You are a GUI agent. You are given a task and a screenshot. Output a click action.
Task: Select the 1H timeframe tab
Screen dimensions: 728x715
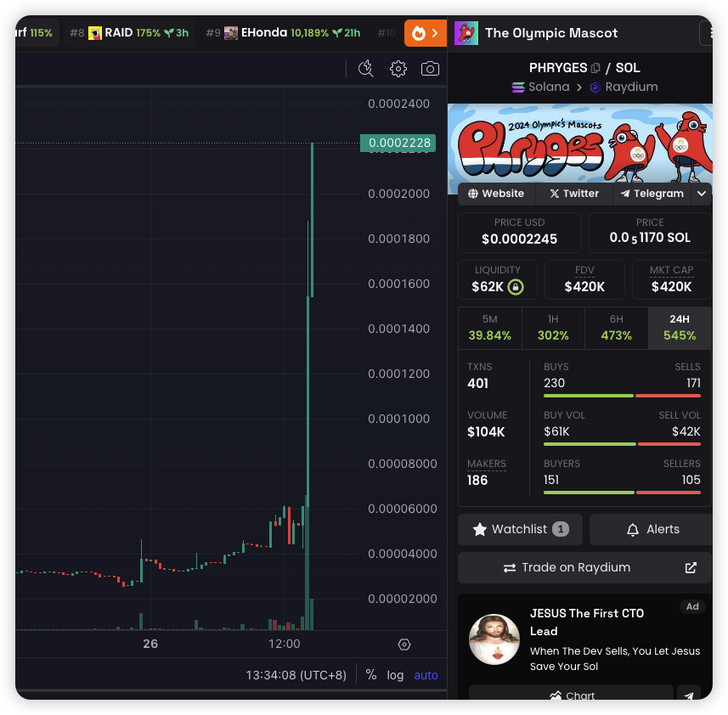(x=553, y=328)
